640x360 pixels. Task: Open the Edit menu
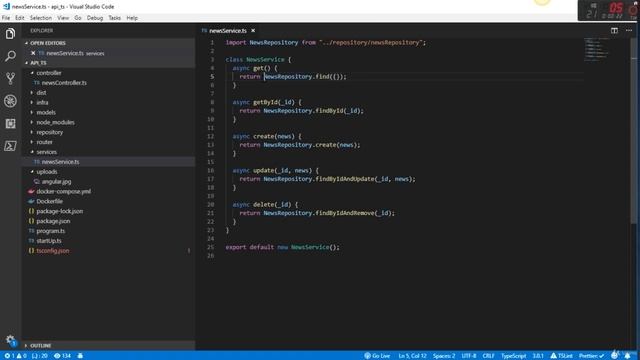point(20,18)
